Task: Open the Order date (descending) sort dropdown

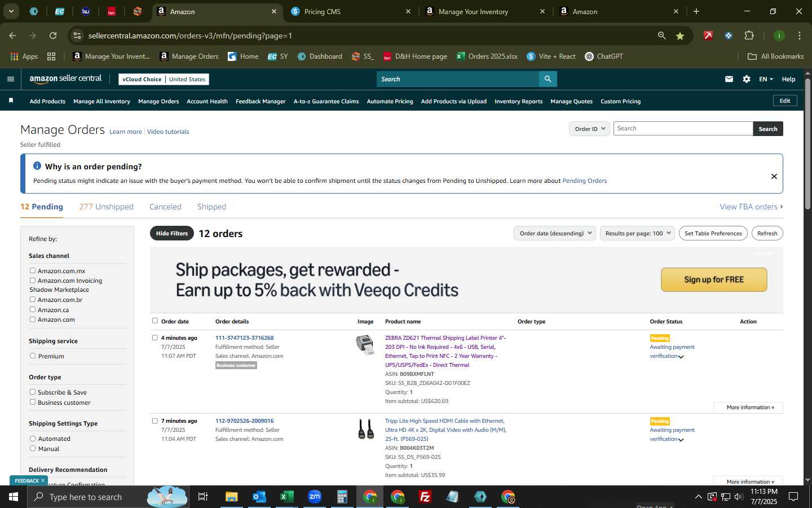Action: (555, 233)
